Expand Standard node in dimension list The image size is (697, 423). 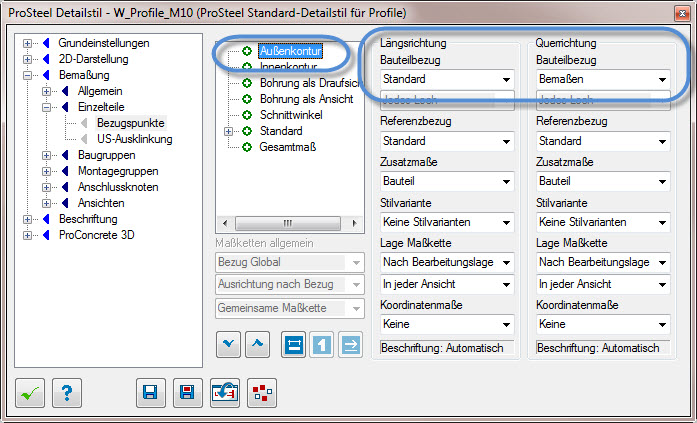click(228, 132)
